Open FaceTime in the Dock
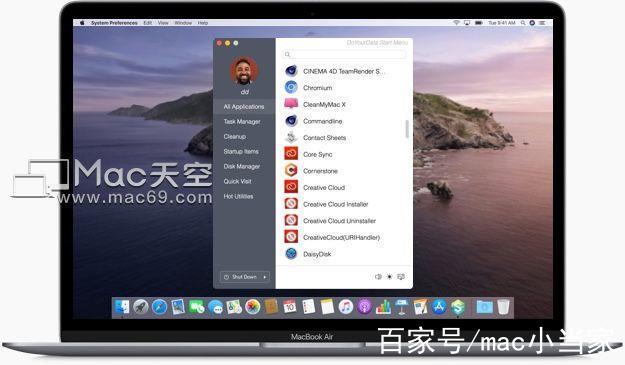Screen dimensions: 625x365 click(x=197, y=307)
